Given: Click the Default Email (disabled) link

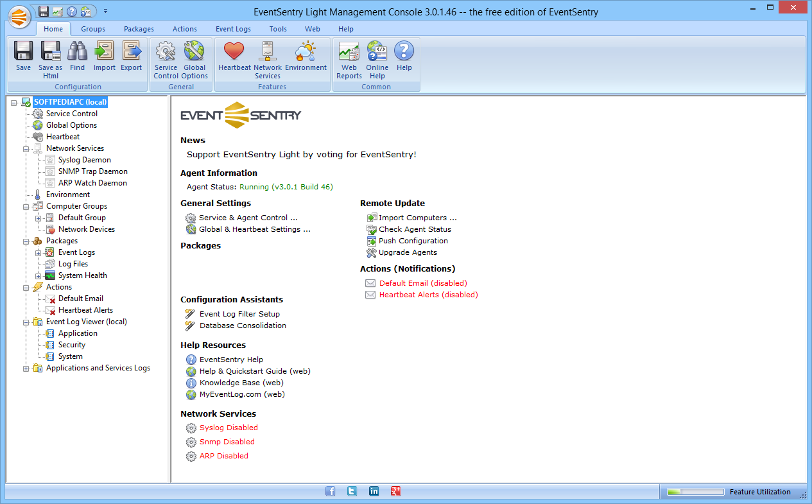Looking at the screenshot, I should [423, 283].
